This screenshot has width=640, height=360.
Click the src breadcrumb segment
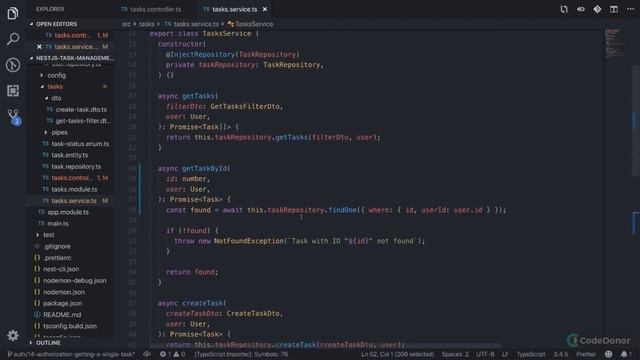click(x=127, y=24)
